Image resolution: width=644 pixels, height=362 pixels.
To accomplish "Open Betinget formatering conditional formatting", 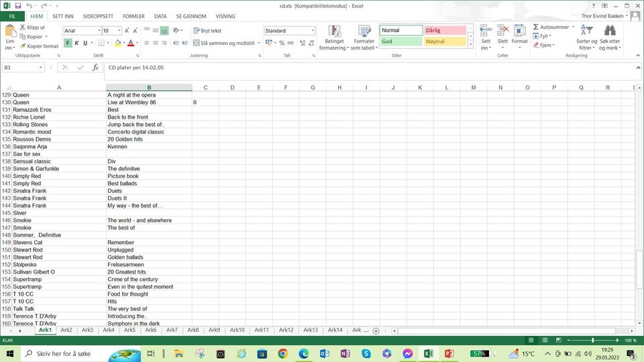I will pyautogui.click(x=334, y=38).
